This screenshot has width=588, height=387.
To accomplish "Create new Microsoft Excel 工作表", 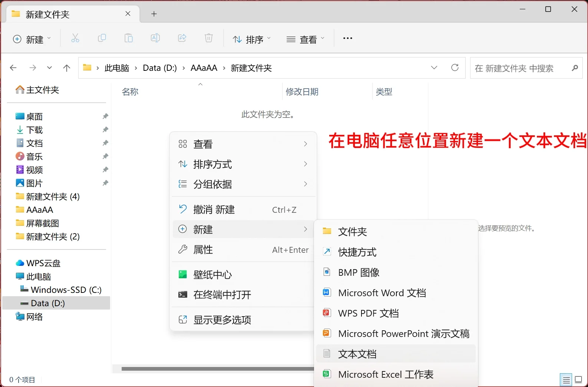I will coord(396,374).
